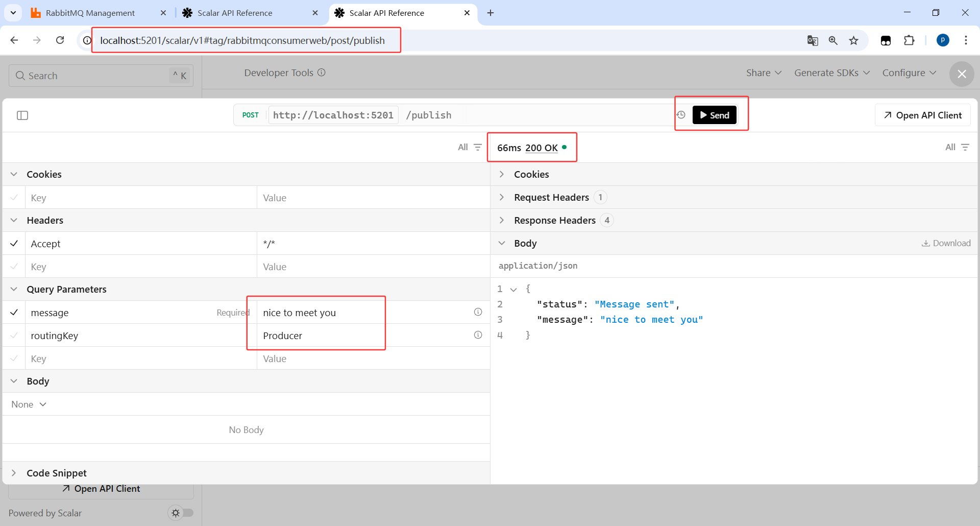980x526 pixels.
Task: Open the Generate SDKs dropdown
Action: tap(832, 73)
